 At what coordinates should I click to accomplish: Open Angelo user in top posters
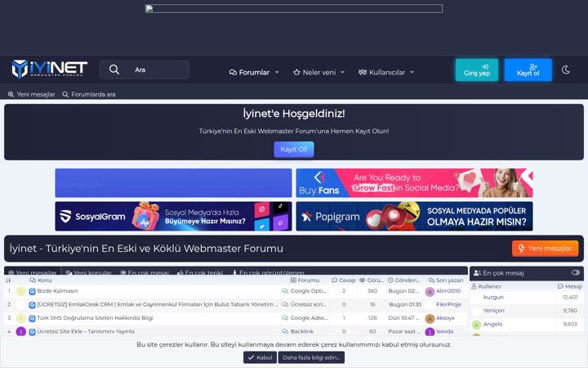492,324
